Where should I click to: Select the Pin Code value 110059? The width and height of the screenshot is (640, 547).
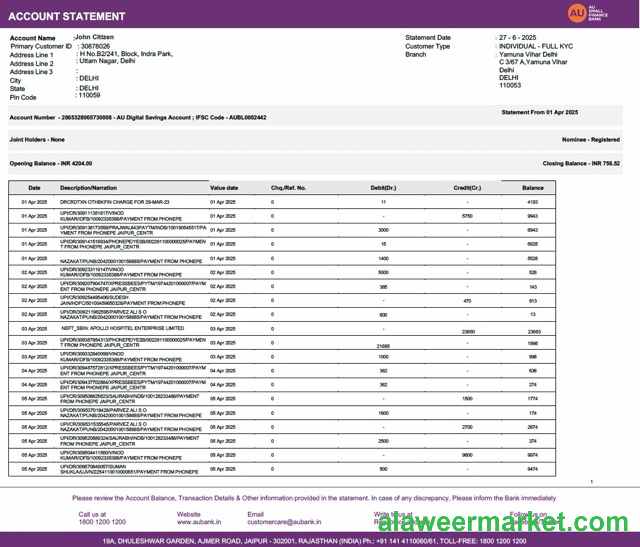[89, 95]
